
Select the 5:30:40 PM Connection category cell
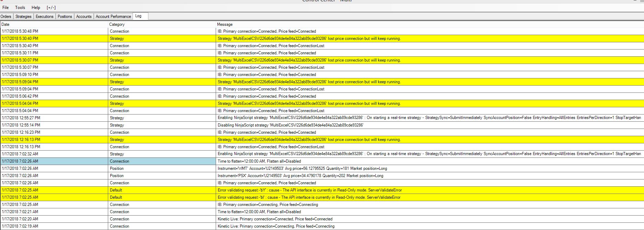point(162,46)
